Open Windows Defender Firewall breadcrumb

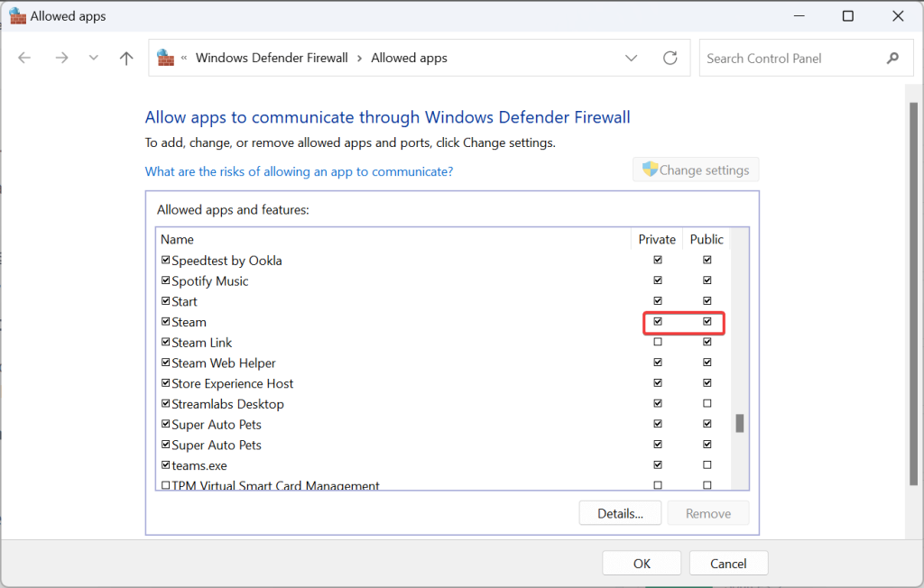[x=272, y=58]
